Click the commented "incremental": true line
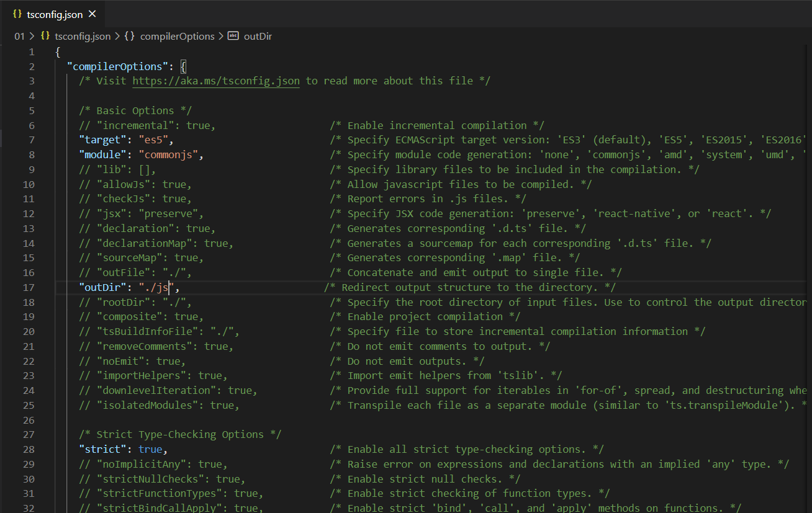Image resolution: width=812 pixels, height=513 pixels. pos(147,125)
